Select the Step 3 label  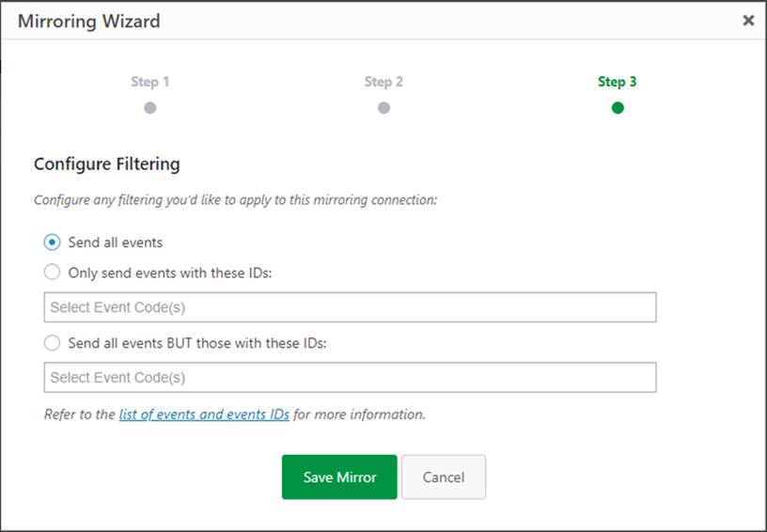pos(618,82)
